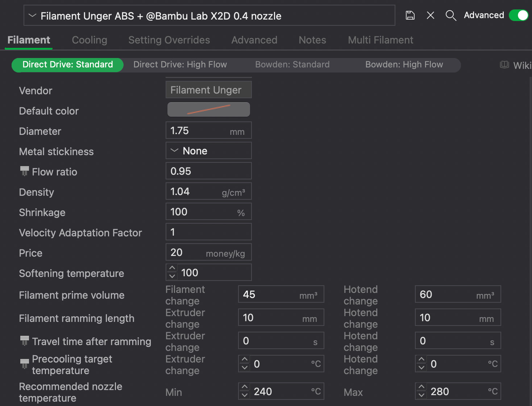Expand the filament preset dropdown chevron
Screen dimensions: 532x406
[32, 16]
